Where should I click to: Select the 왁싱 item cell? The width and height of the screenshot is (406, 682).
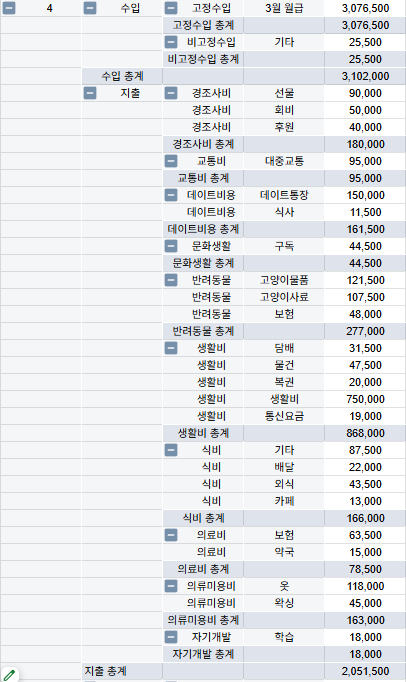[x=284, y=603]
